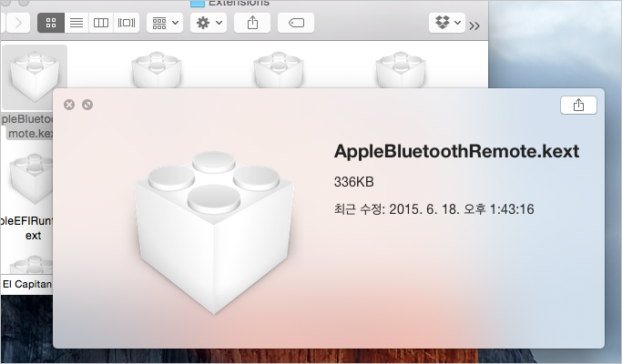Click the Edit Tags toolbar button
The height and width of the screenshot is (364, 622).
pos(296,23)
